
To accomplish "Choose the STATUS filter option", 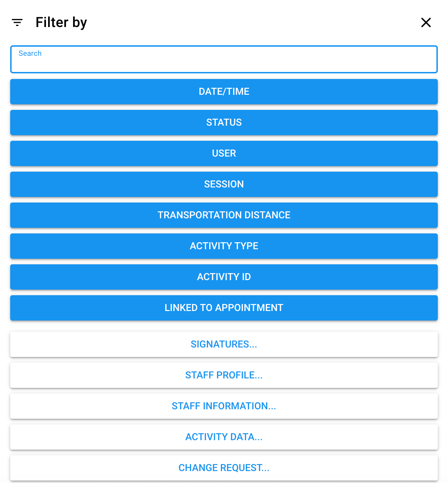I will tap(224, 123).
